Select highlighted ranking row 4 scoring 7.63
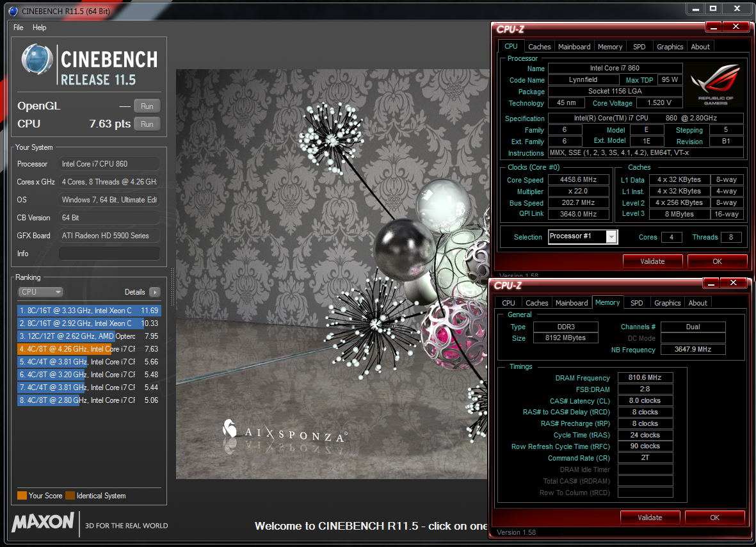The image size is (756, 547). 89,348
